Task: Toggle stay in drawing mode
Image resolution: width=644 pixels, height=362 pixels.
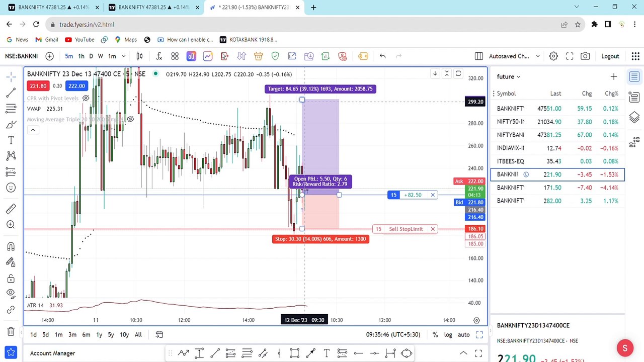Action: click(11, 262)
